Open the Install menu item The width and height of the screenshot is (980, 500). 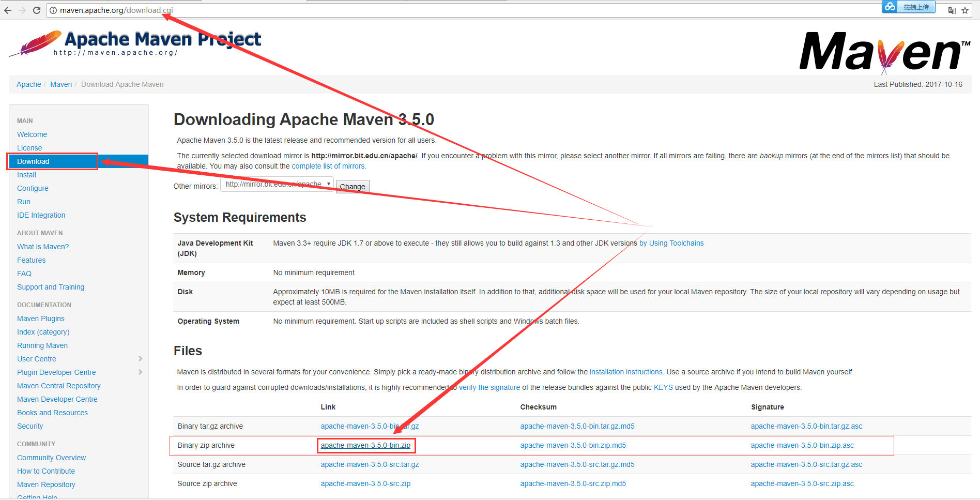[x=26, y=175]
